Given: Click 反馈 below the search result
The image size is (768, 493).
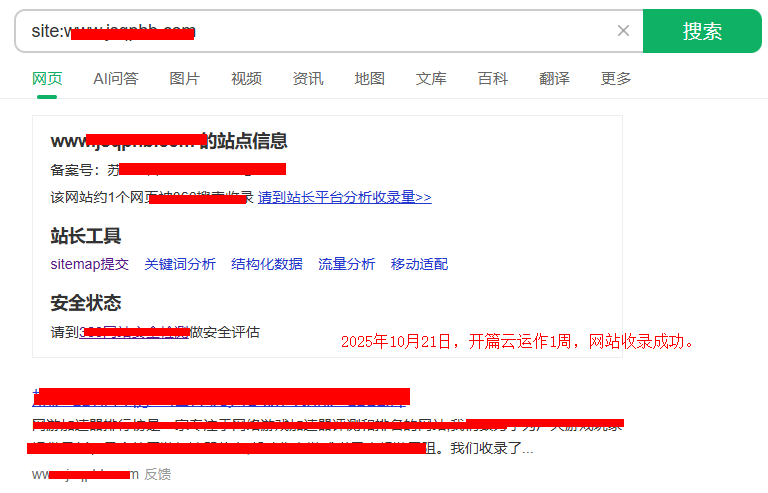Looking at the screenshot, I should (x=157, y=474).
